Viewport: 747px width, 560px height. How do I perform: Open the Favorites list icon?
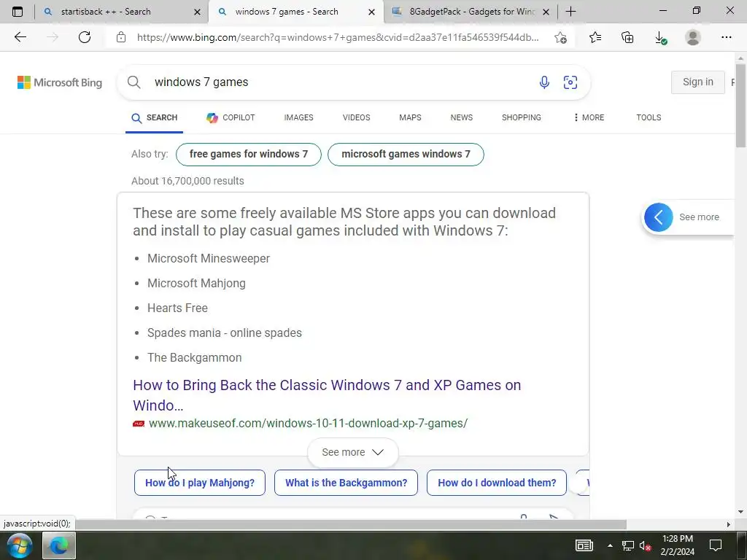[595, 37]
